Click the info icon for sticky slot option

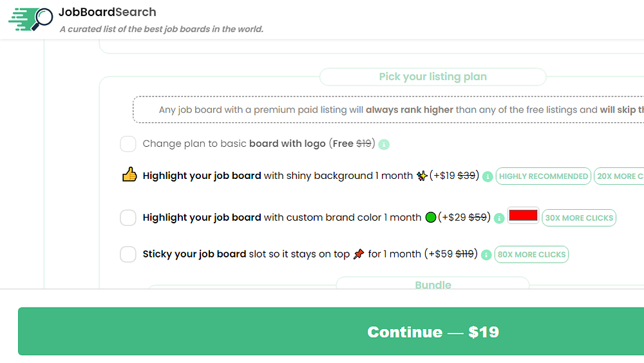[x=486, y=255]
